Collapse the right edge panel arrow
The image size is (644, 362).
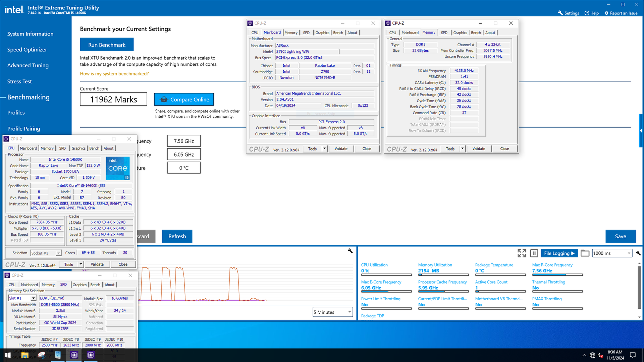click(x=641, y=130)
